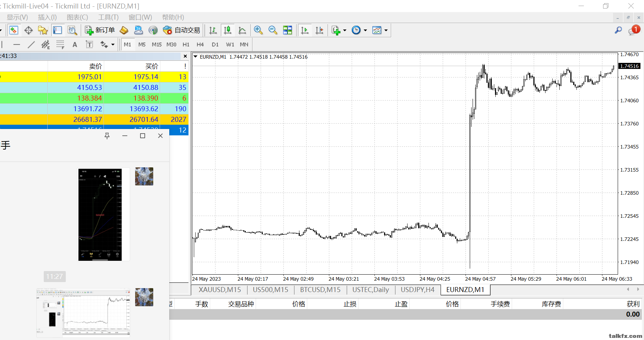Image resolution: width=644 pixels, height=340 pixels.
Task: Select the text tool A
Action: [75, 44]
